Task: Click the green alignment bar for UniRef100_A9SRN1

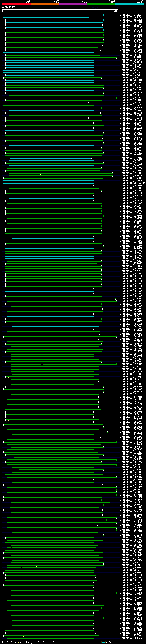Action: tap(61, 58)
